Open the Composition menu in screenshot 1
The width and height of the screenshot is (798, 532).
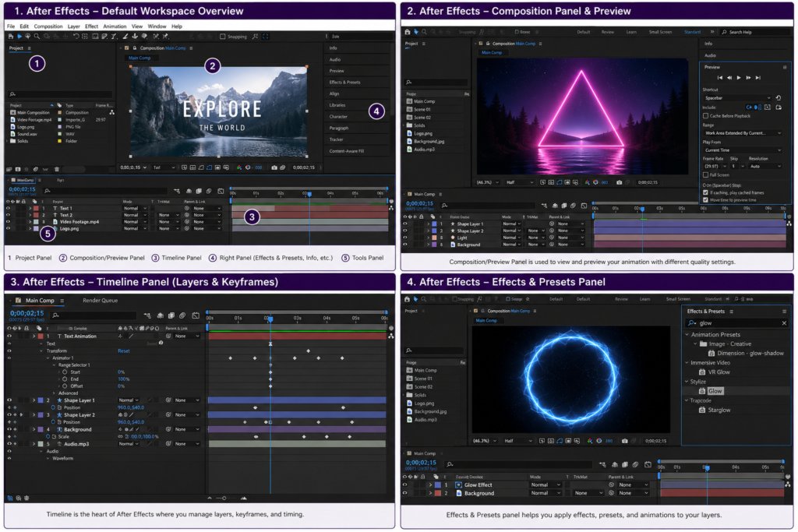point(48,26)
